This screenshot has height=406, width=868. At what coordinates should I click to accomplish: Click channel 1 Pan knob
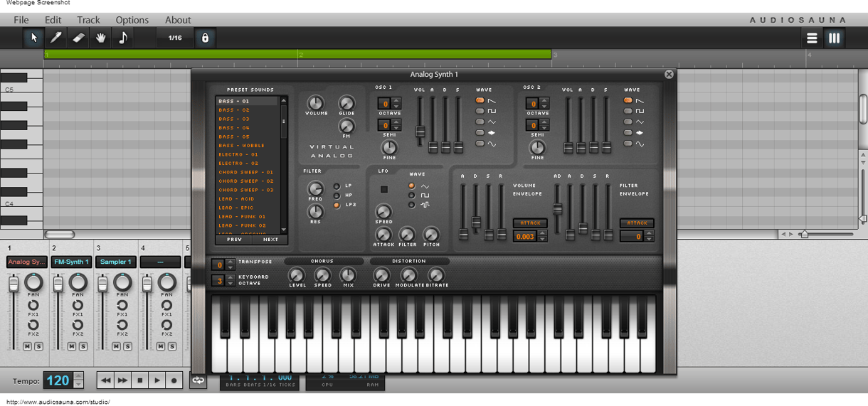coord(33,282)
